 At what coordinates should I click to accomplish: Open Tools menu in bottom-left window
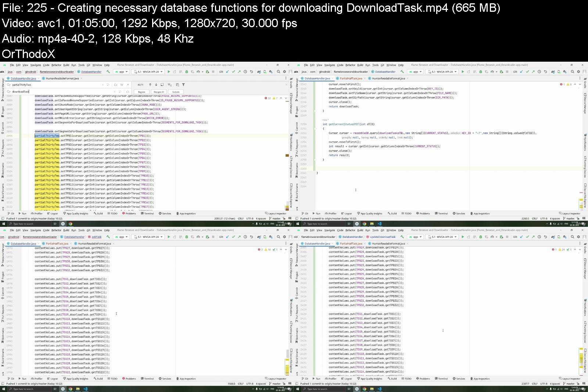click(x=81, y=230)
